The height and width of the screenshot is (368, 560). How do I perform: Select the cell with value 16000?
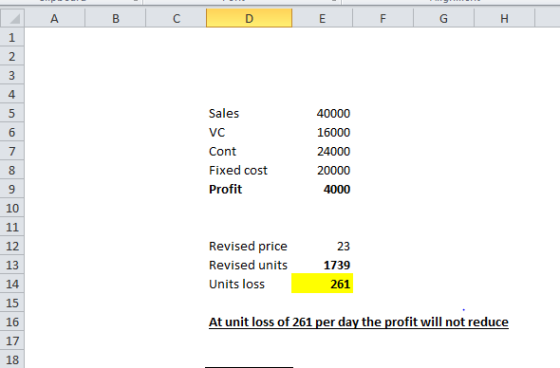322,132
